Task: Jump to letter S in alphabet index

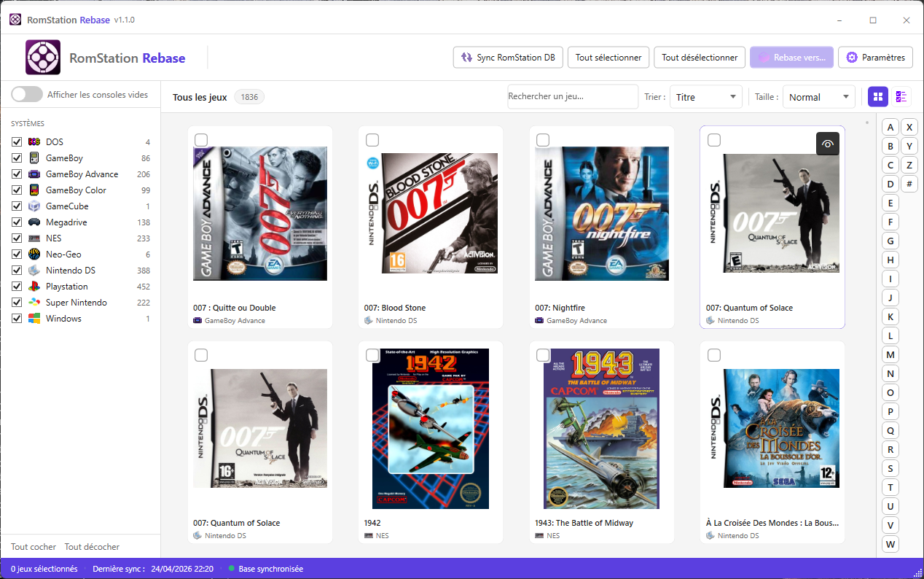Action: (890, 468)
